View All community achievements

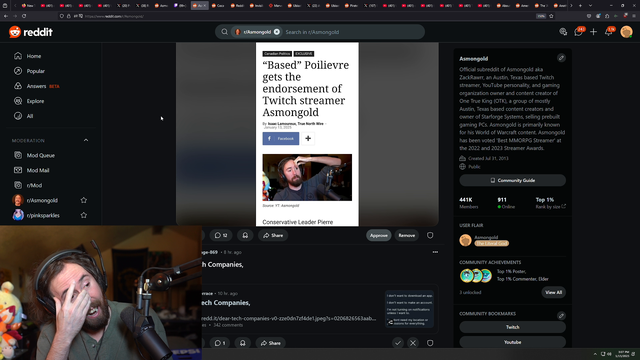(x=553, y=292)
